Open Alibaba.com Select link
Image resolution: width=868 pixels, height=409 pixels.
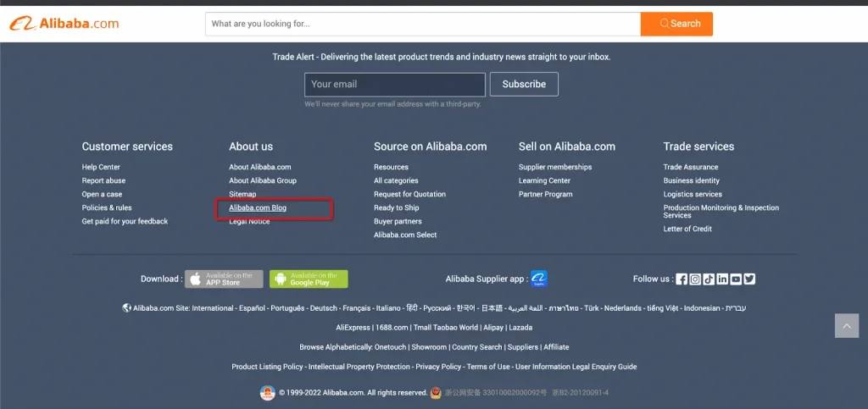pyautogui.click(x=405, y=235)
